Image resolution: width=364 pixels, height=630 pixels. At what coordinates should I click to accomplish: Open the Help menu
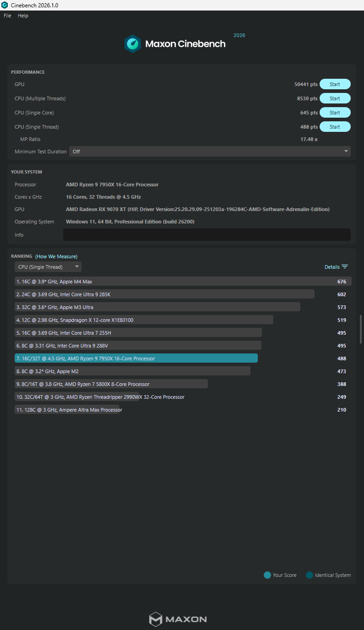pyautogui.click(x=23, y=16)
